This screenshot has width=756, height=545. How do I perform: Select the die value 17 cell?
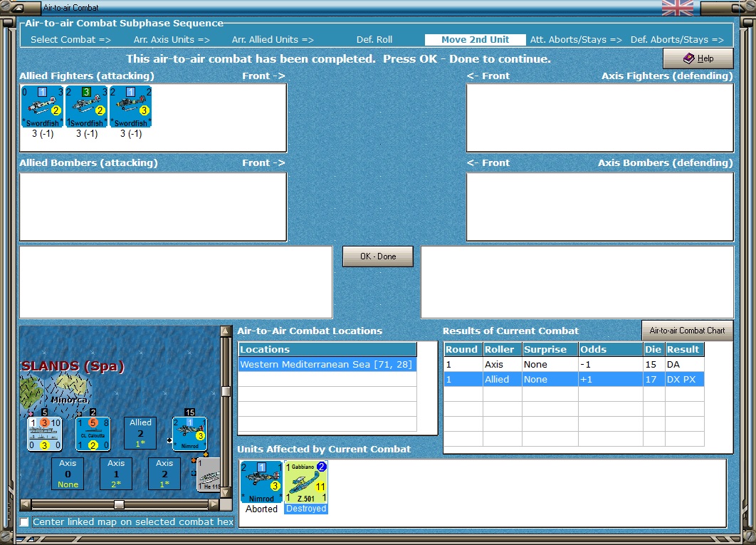(x=653, y=380)
